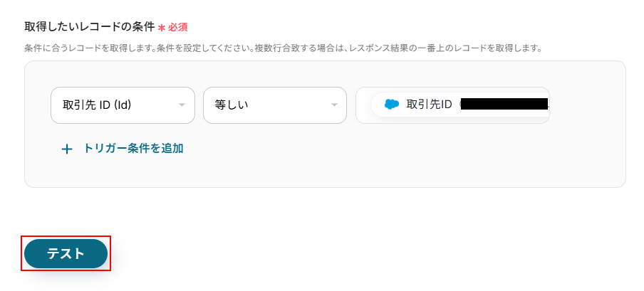The image size is (644, 291).
Task: Click the red asterisk required marker
Action: point(162,28)
